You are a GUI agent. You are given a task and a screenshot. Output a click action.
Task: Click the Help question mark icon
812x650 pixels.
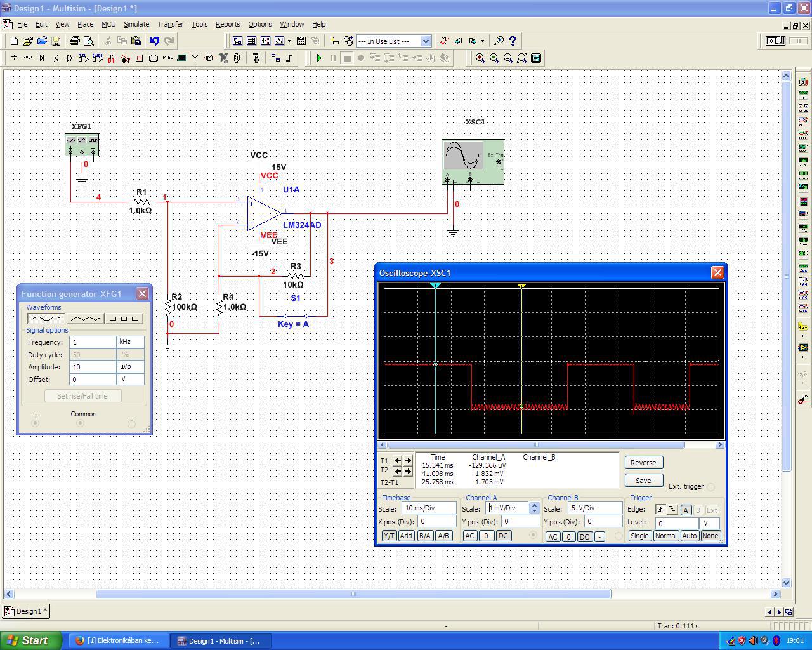(513, 41)
